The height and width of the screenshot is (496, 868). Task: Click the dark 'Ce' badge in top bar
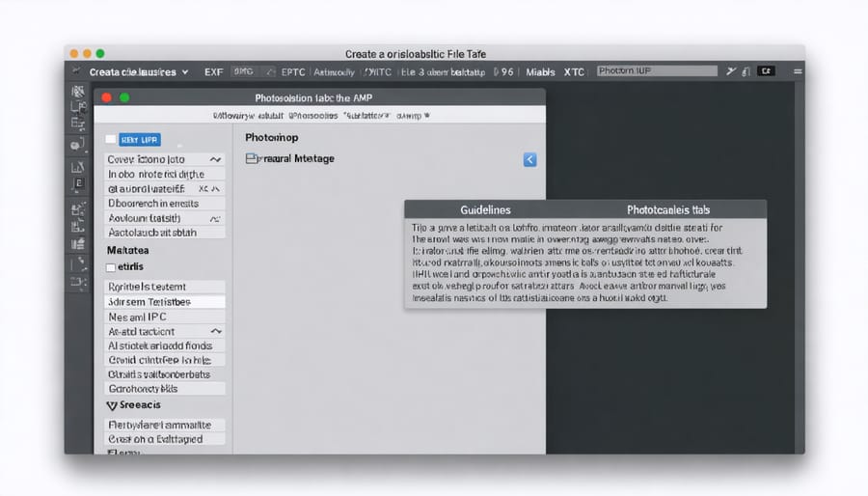766,71
